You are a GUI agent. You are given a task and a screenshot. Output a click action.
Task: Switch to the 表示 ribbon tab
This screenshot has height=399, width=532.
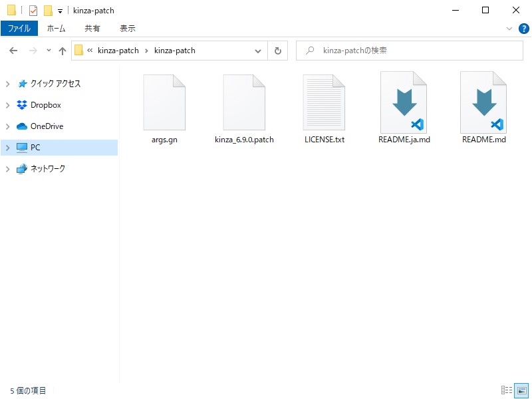pos(128,28)
